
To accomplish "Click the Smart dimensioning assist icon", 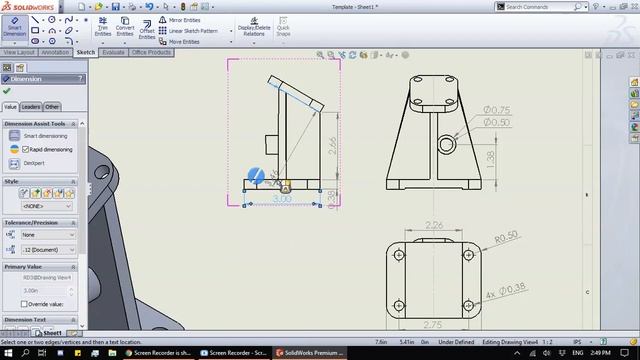I will (14, 136).
